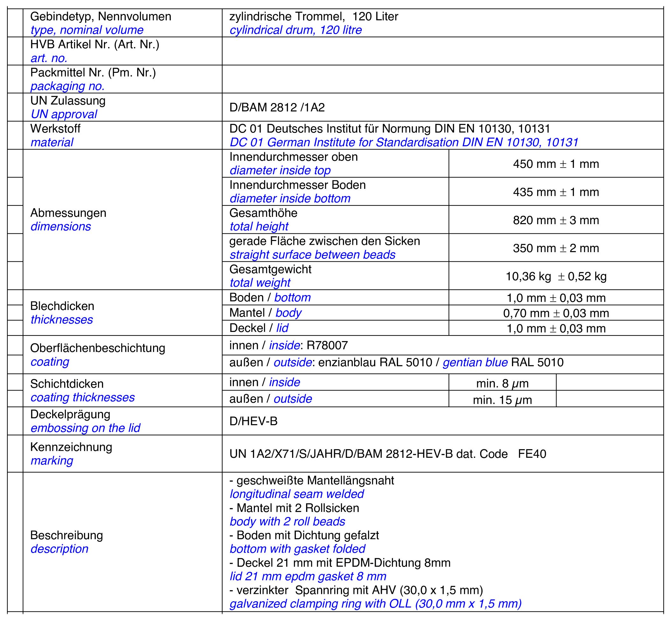Click the inside coating 'R78007' text
This screenshot has height=620, width=672.
click(327, 345)
